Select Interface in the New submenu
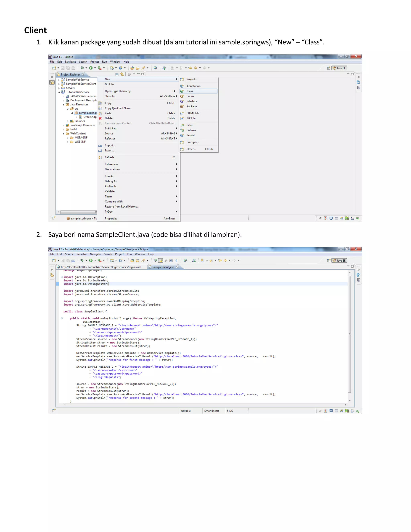Viewport: 411px width, 532px height. pos(198,101)
